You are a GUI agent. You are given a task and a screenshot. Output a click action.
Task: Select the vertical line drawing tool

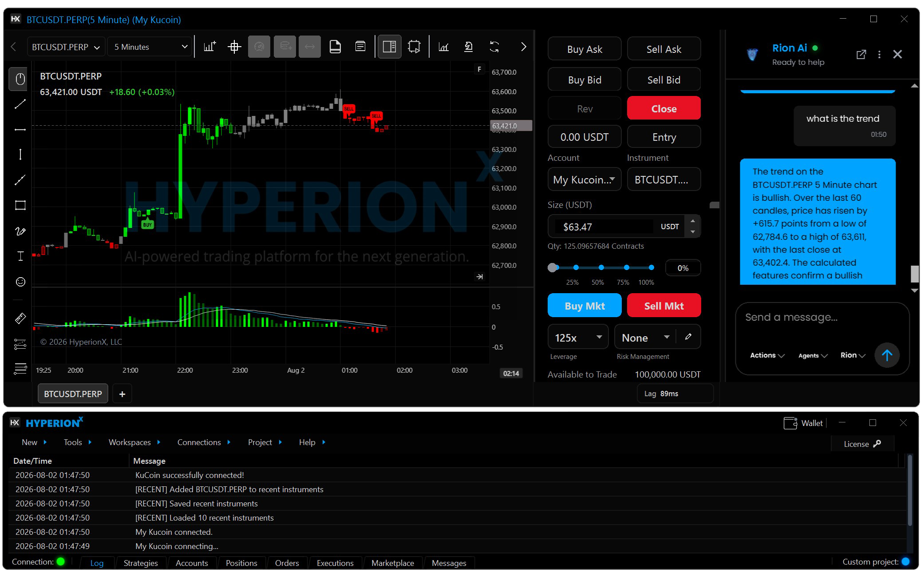tap(20, 154)
